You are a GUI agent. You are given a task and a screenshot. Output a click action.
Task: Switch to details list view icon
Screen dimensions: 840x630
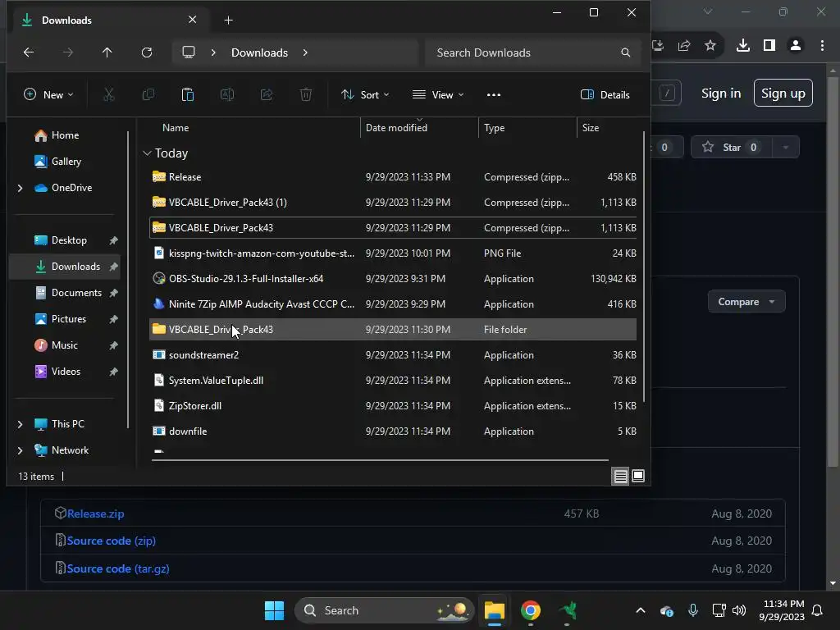point(620,476)
